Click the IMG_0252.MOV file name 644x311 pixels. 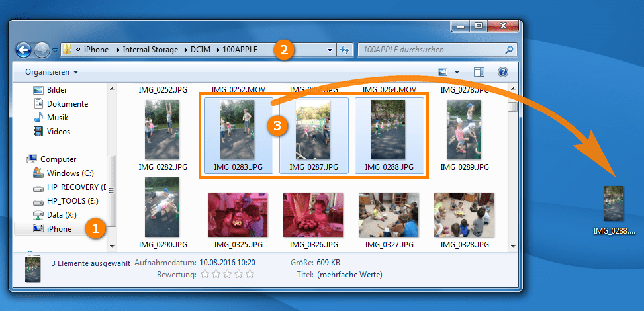(x=238, y=89)
